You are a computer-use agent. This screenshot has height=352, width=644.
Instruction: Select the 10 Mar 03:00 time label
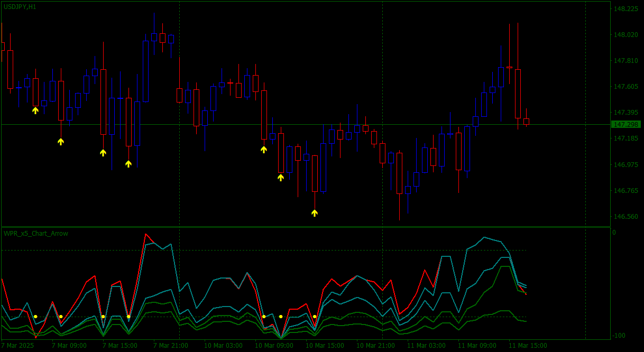223,346
